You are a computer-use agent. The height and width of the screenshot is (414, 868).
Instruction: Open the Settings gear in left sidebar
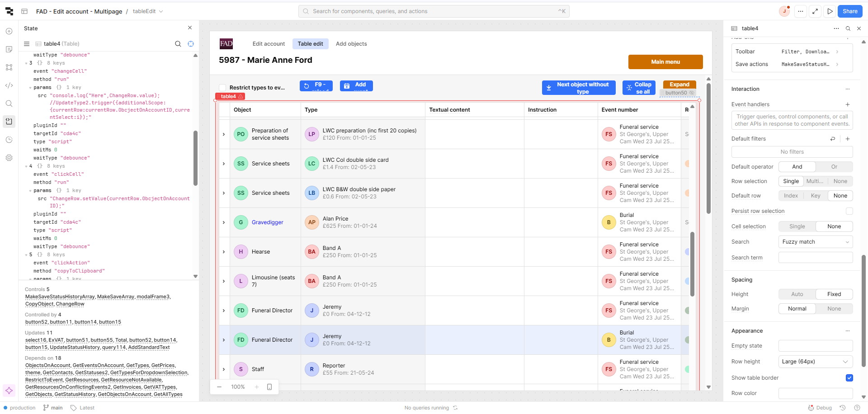9,158
